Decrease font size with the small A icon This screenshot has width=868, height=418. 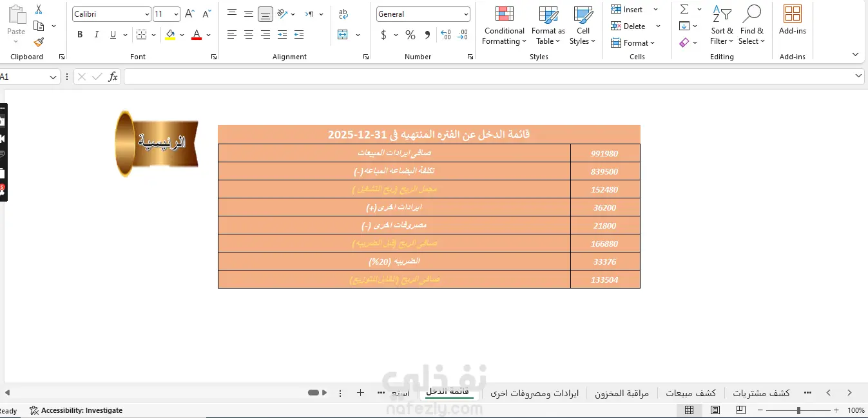click(x=206, y=14)
